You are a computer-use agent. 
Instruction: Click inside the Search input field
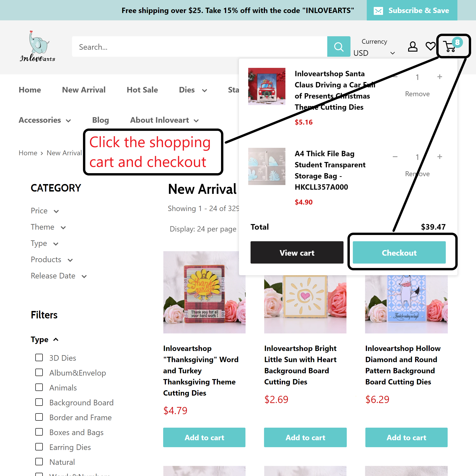point(199,46)
